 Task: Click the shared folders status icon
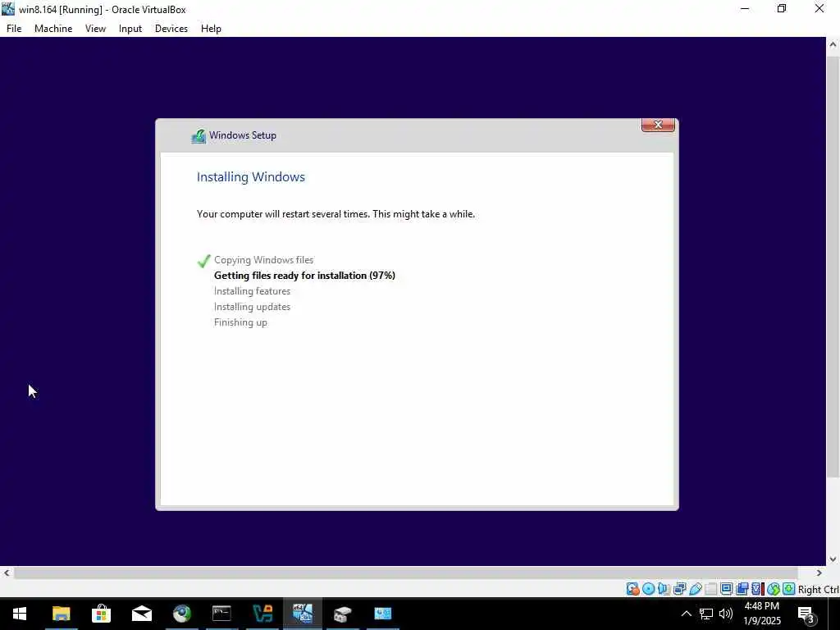point(711,589)
